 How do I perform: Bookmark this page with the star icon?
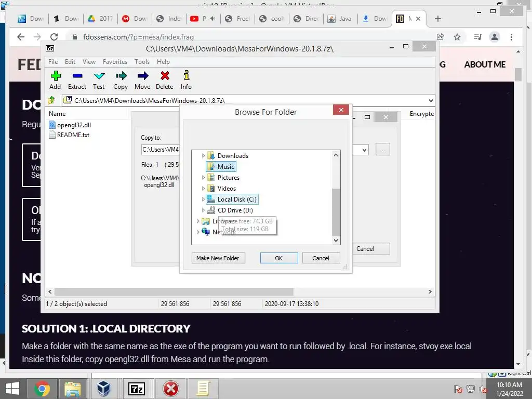pyautogui.click(x=457, y=37)
